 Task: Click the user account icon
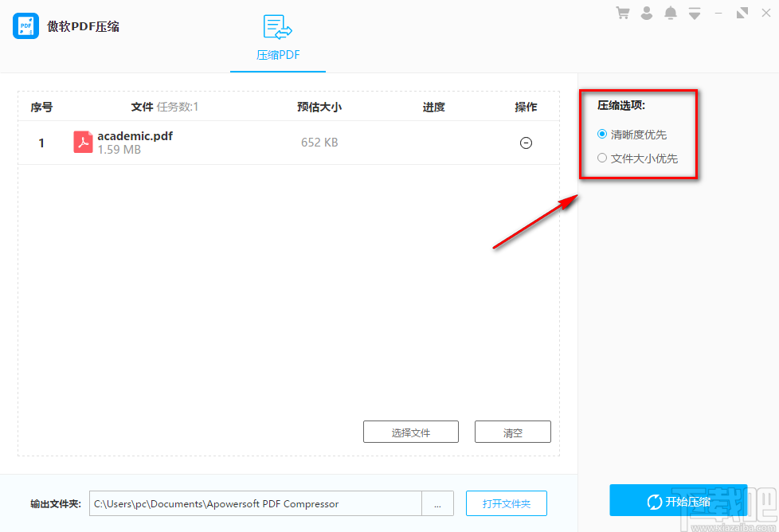[646, 13]
